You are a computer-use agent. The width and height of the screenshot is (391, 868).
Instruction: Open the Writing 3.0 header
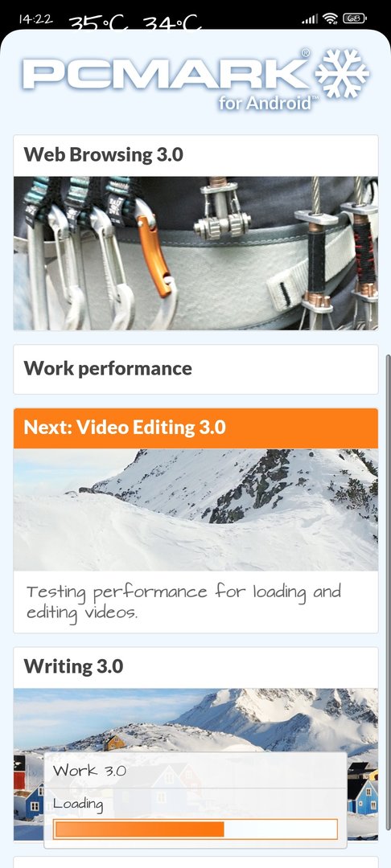click(196, 667)
